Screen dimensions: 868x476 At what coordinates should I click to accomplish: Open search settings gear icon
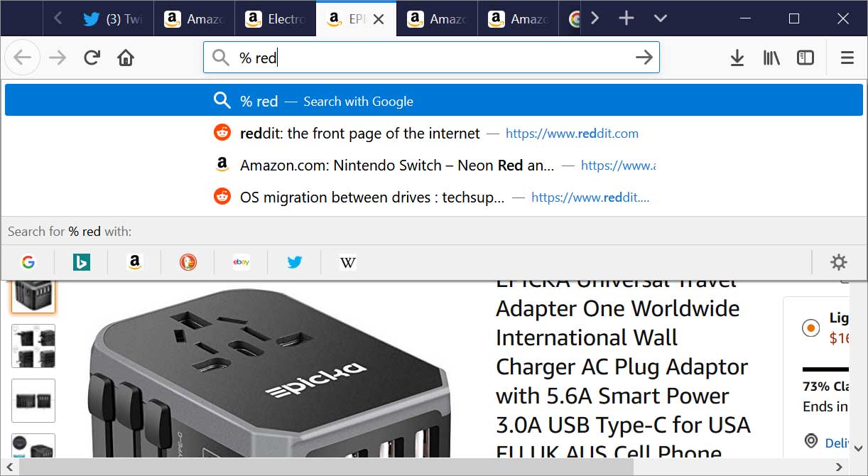pyautogui.click(x=839, y=262)
